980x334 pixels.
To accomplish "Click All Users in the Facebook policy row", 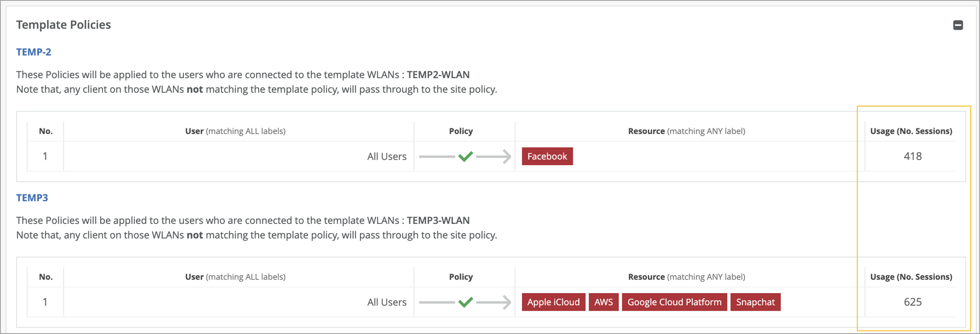I will tap(387, 157).
